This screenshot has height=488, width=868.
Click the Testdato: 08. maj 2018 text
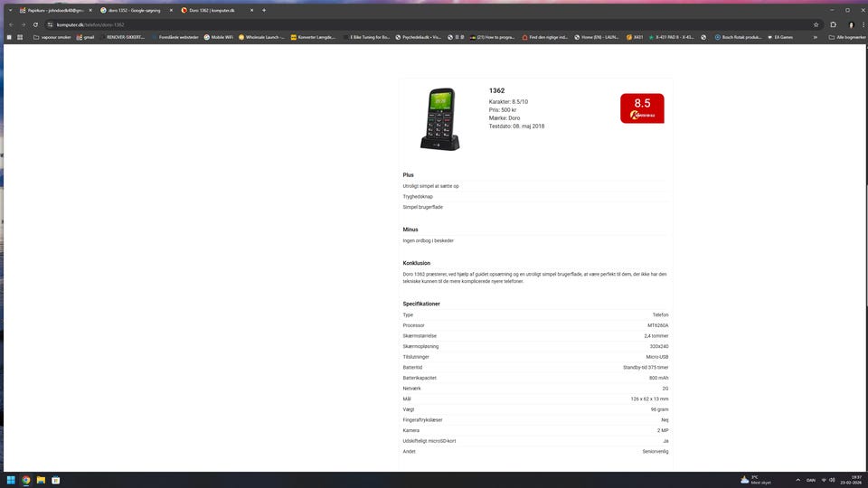516,127
